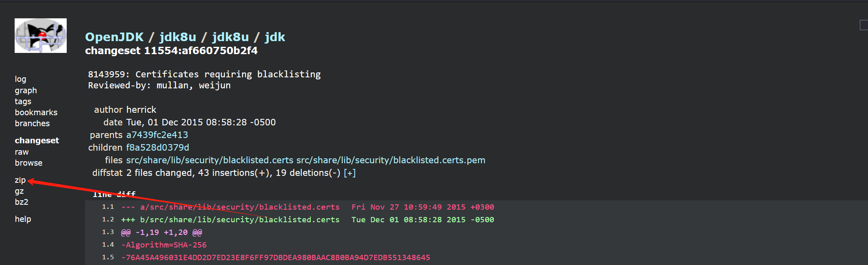The width and height of the screenshot is (868, 265).
Task: Open bookmarks in the sidebar
Action: [36, 112]
